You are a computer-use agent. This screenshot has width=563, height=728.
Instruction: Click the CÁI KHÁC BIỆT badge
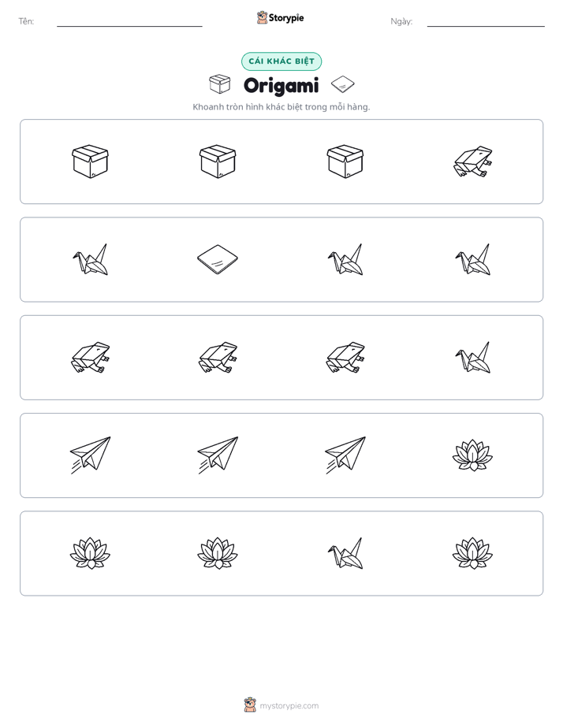(x=281, y=61)
